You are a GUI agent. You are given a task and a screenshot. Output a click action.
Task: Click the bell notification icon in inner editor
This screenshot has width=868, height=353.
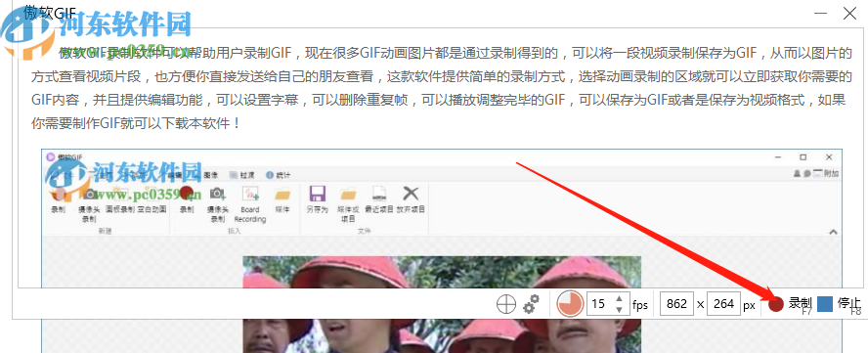(x=798, y=173)
